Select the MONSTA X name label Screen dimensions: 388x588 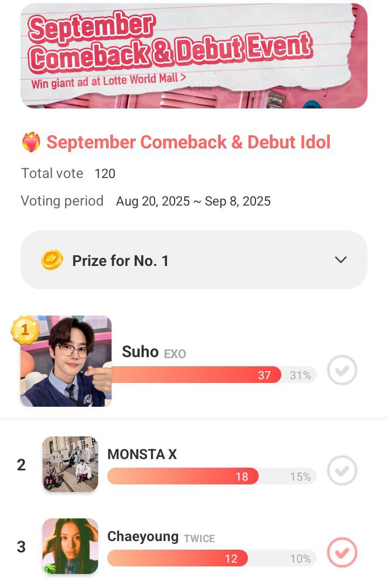[142, 454]
